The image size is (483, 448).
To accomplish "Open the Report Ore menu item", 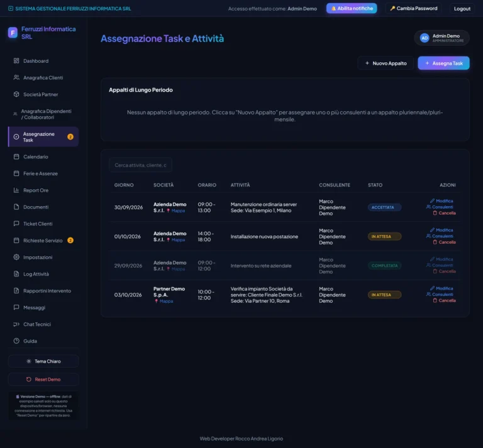I will pyautogui.click(x=43, y=190).
